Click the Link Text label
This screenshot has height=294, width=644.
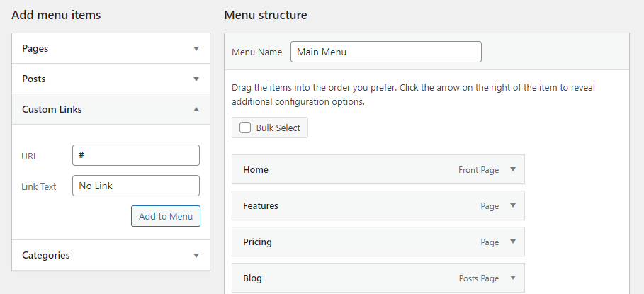pyautogui.click(x=38, y=186)
